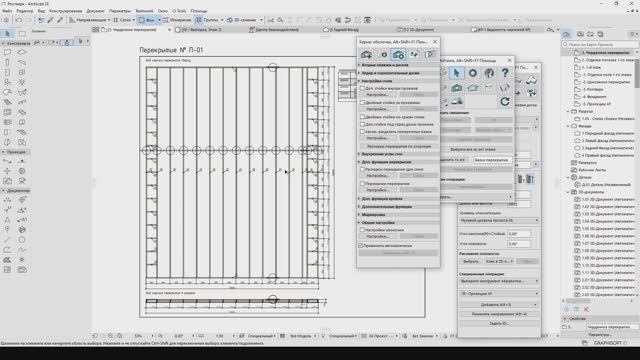Open the ArchiFrame question mark help icon
The width and height of the screenshot is (640, 360).
point(505,73)
